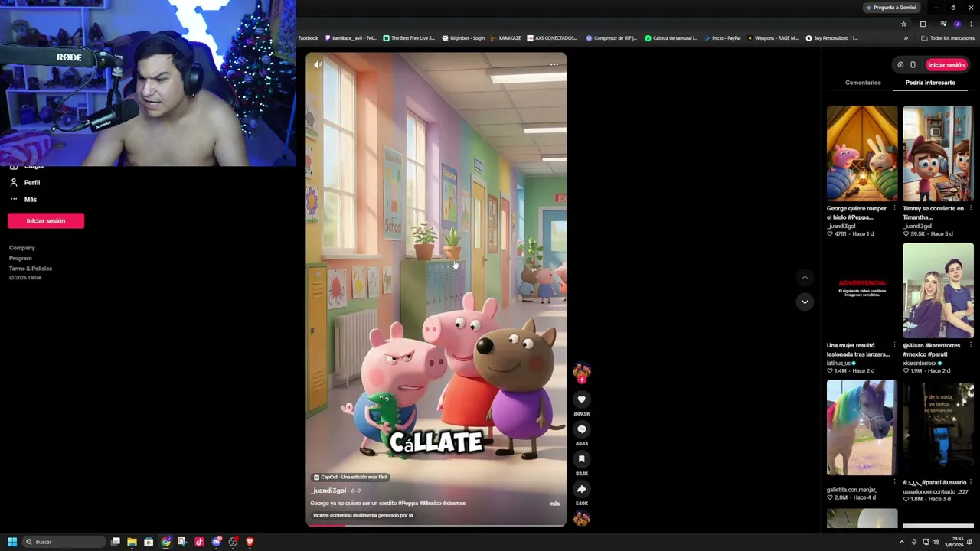Open options for '@Alaan #karentorres' card
This screenshot has width=980, height=551.
[971, 345]
